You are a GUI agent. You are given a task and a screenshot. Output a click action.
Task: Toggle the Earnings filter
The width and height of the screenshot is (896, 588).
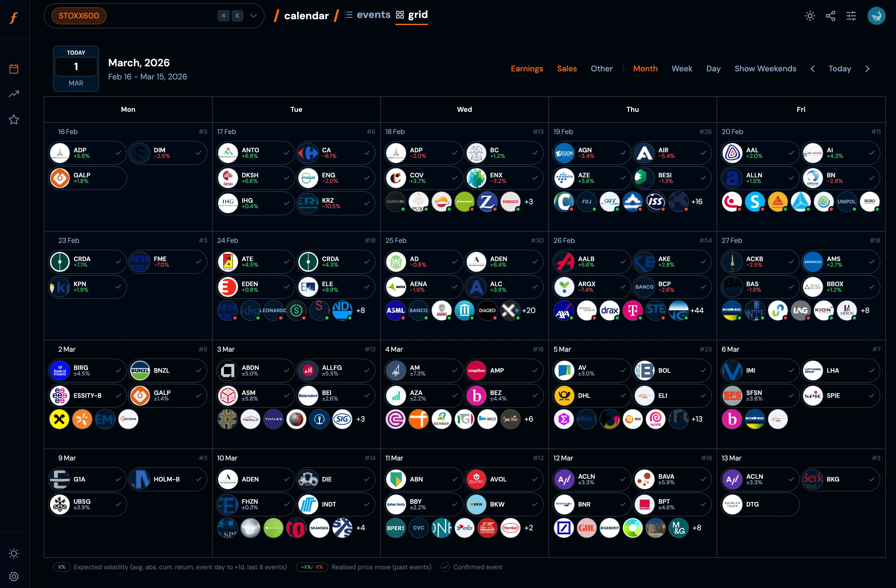point(527,69)
